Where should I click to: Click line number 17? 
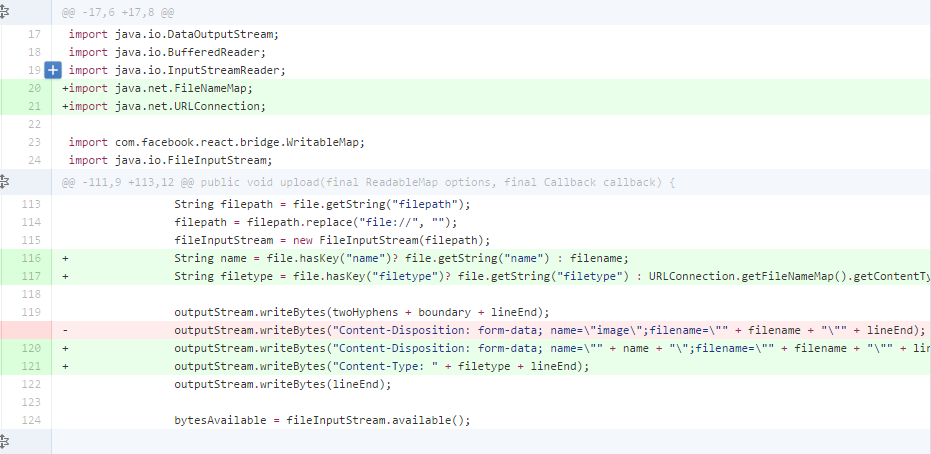pyautogui.click(x=34, y=34)
